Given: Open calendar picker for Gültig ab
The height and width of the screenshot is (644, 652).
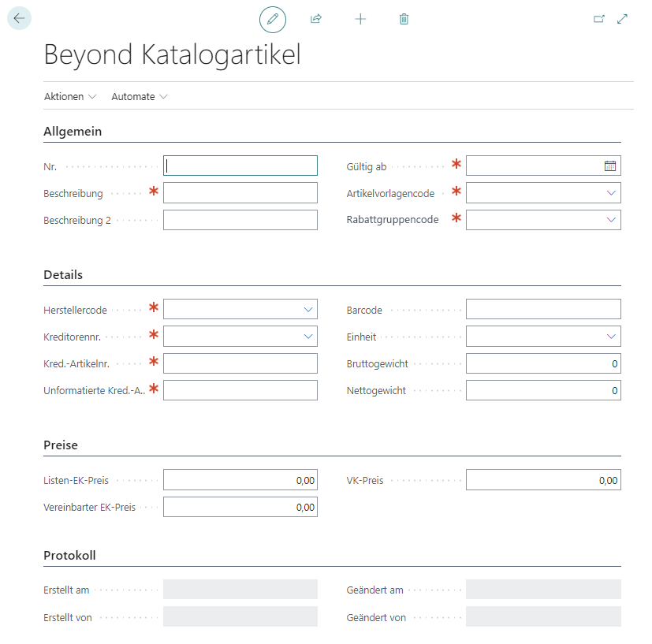Looking at the screenshot, I should pos(610,166).
